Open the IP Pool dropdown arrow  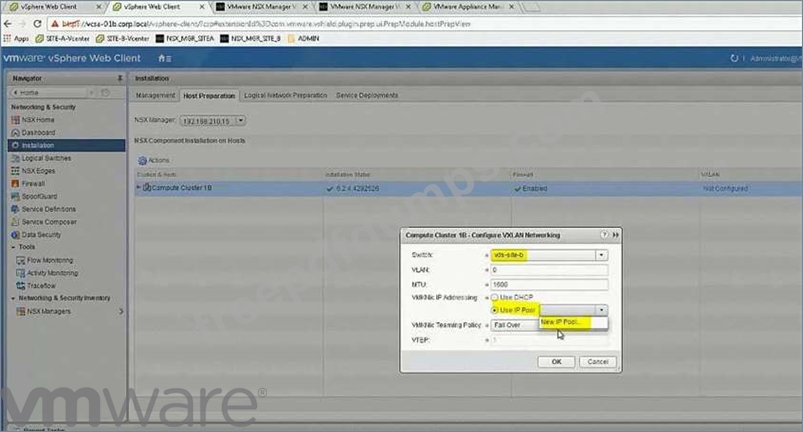coord(601,310)
